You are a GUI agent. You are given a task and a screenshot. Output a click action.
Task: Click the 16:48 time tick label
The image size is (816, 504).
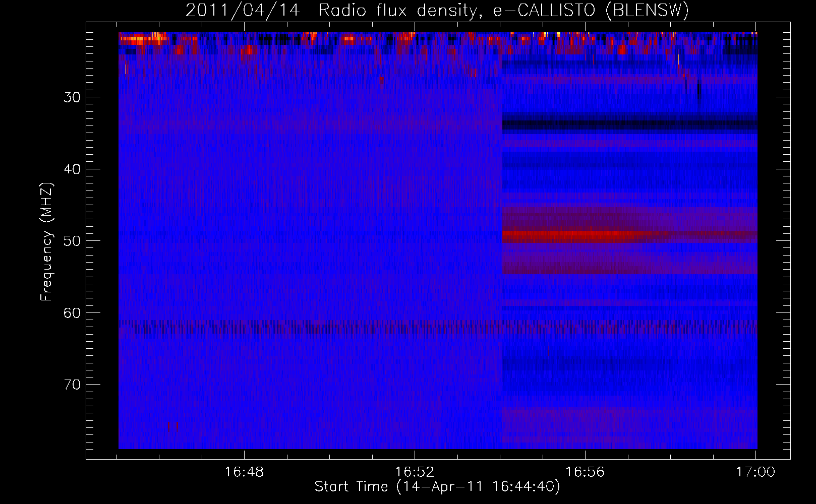244,472
